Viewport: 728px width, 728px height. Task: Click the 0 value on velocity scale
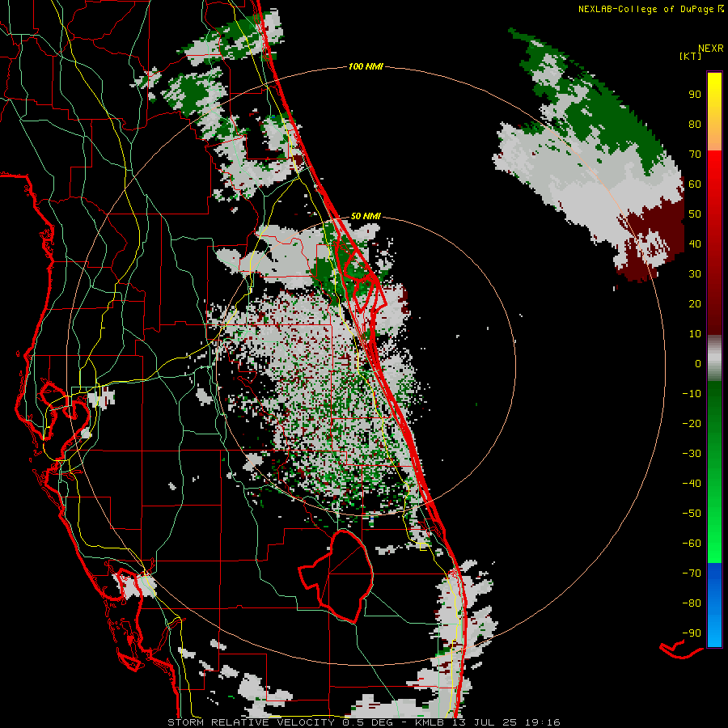pyautogui.click(x=698, y=364)
